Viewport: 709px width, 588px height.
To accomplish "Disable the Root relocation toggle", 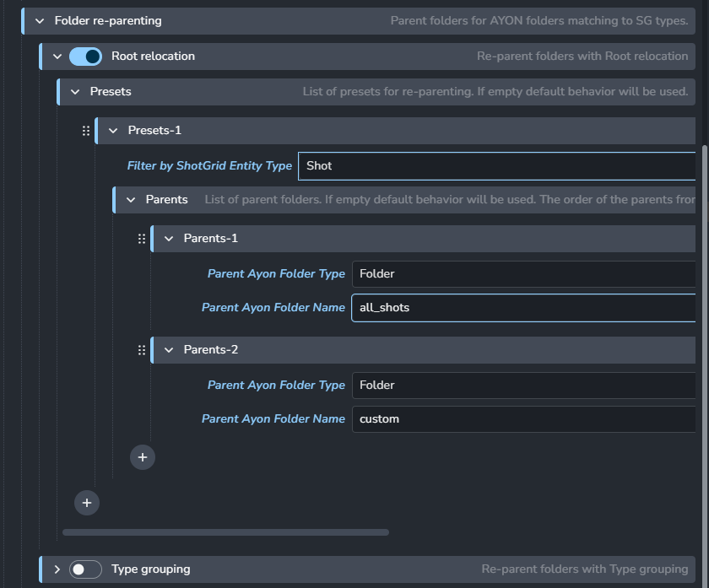I will click(85, 57).
